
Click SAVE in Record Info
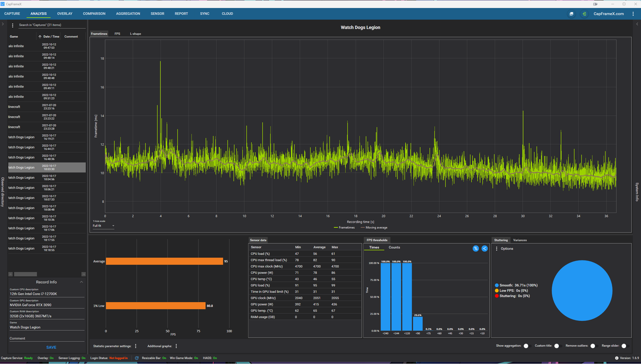click(x=51, y=347)
